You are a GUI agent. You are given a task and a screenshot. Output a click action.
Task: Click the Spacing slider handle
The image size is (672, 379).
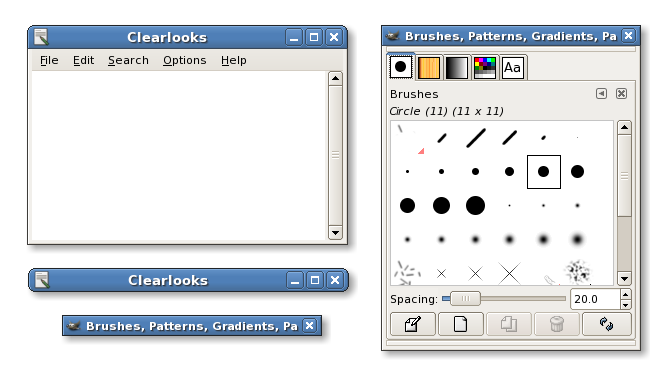pos(465,298)
